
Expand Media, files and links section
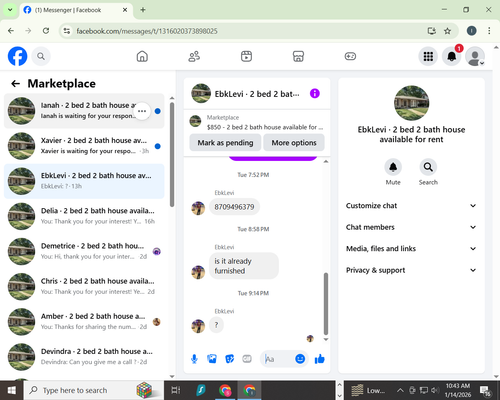411,249
